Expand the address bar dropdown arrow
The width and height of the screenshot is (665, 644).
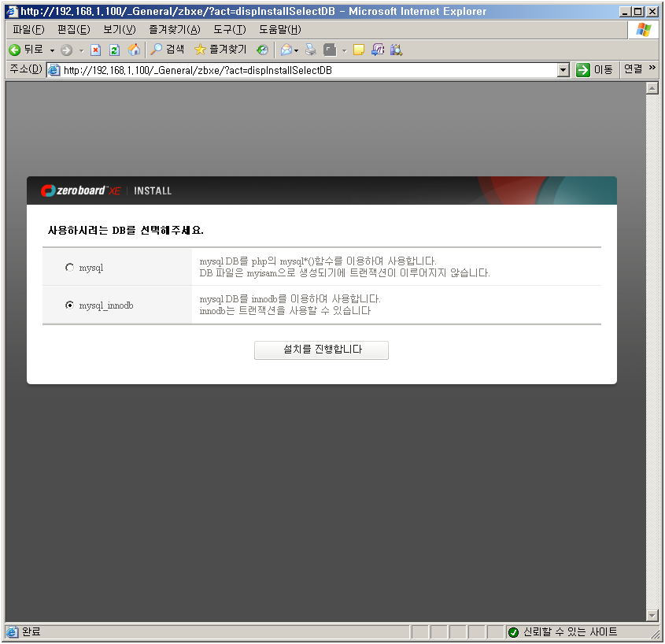(563, 70)
